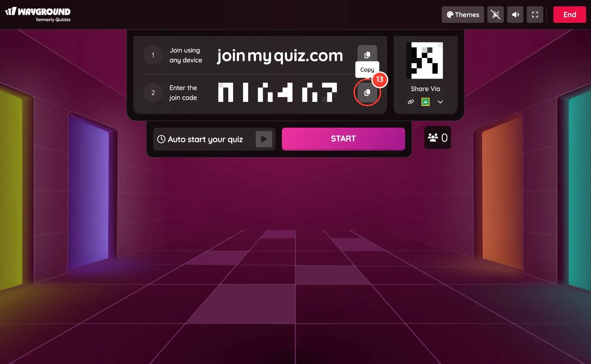Share via the link icon

pos(411,102)
